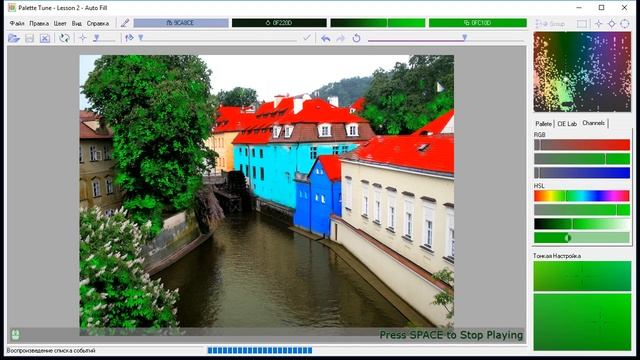Viewport: 640px width, 360px height.
Task: Click the lower fine-tuning green gradient box
Action: [x=582, y=322]
